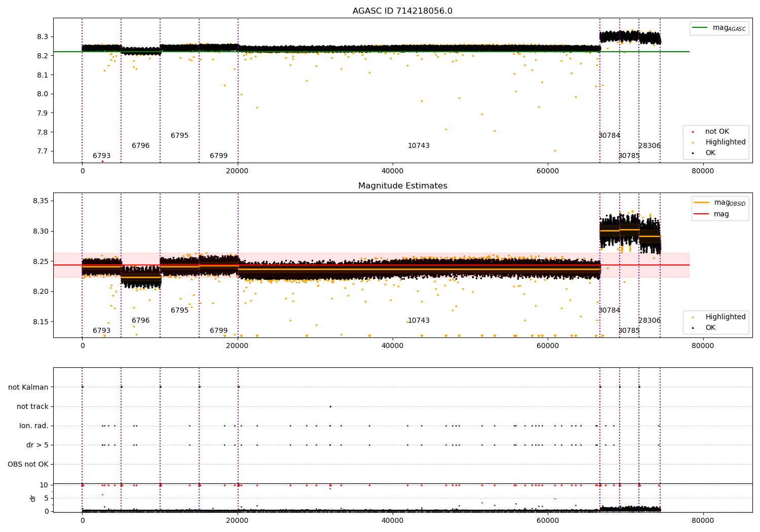Image resolution: width=760 pixels, height=532 pixels.
Task: Click the 40000 x-axis tick under bottom plot
Action: point(392,520)
